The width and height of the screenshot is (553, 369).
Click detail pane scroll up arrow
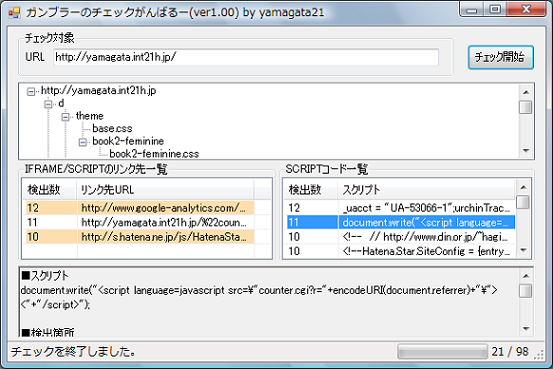pyautogui.click(x=526, y=276)
